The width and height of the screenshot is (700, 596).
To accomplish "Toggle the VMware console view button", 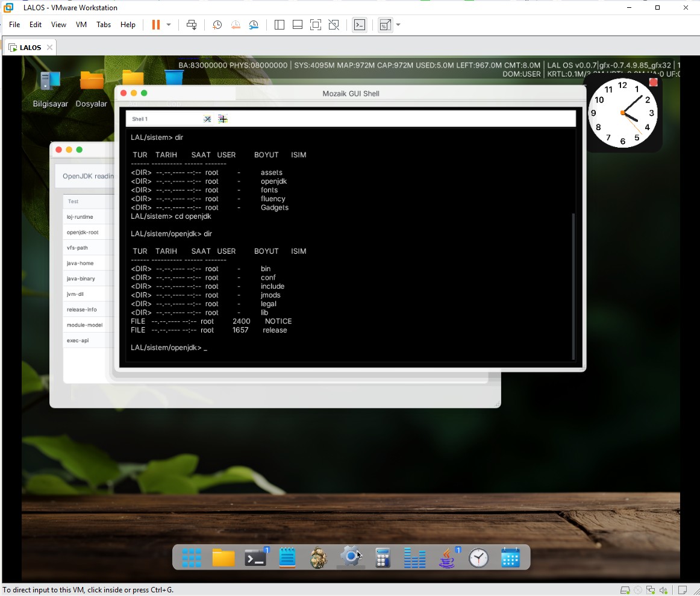I will tap(360, 25).
